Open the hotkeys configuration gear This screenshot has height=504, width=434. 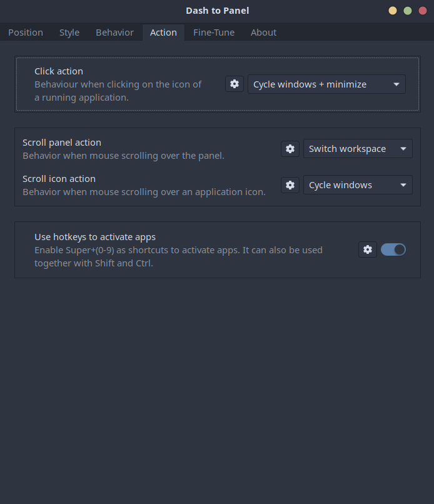367,249
